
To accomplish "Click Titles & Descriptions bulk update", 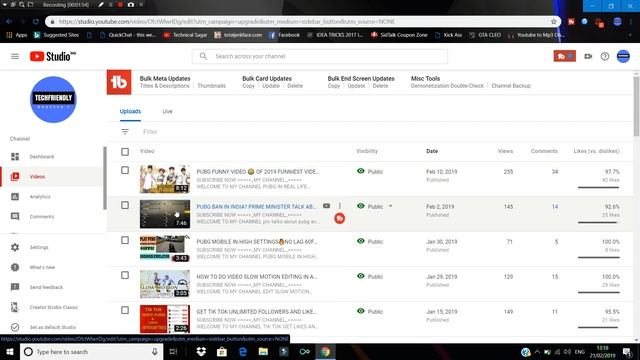I will [x=164, y=86].
